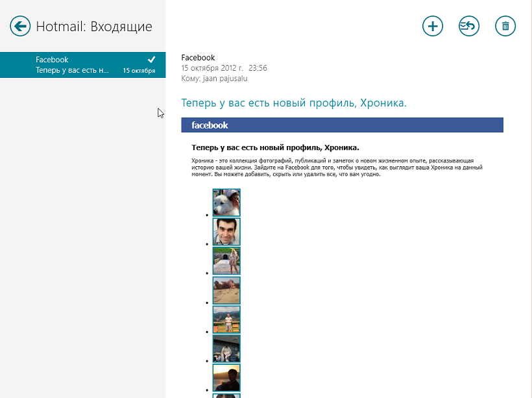The height and width of the screenshot is (398, 532).
Task: Open the thumbnail of the white dog
Action: (226, 203)
